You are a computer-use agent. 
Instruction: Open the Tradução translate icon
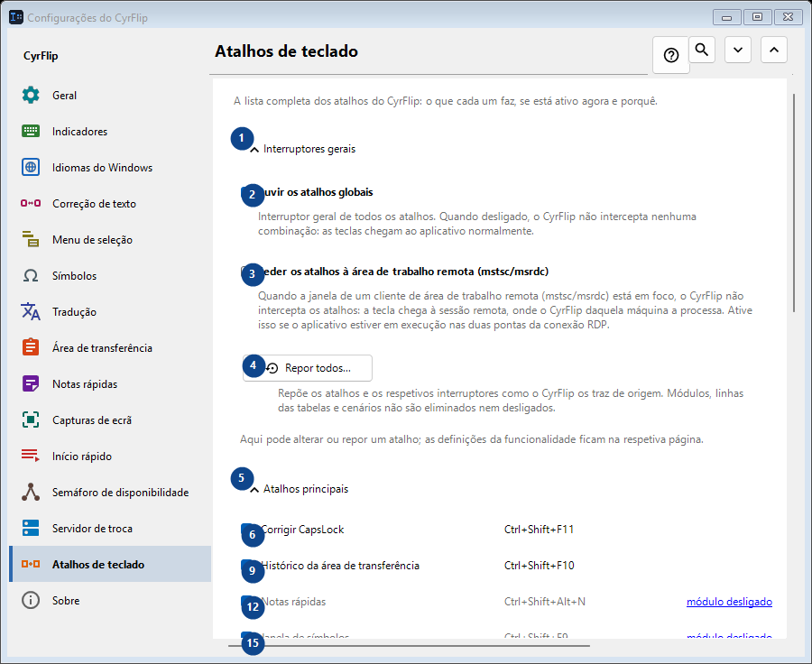[31, 312]
